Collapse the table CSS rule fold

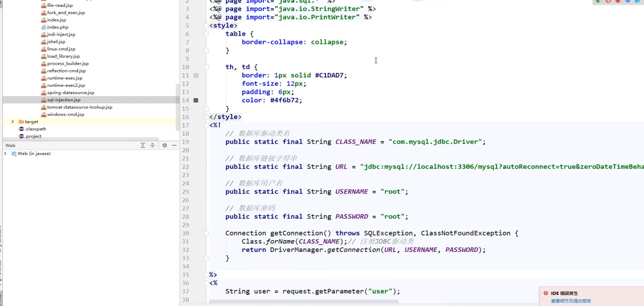click(206, 34)
